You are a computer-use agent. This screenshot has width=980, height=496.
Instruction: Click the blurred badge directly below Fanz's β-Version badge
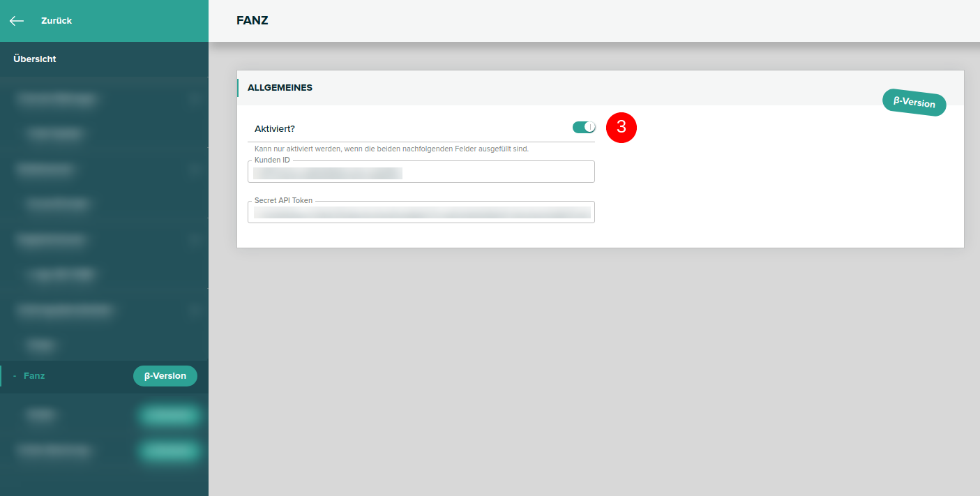pyautogui.click(x=169, y=416)
